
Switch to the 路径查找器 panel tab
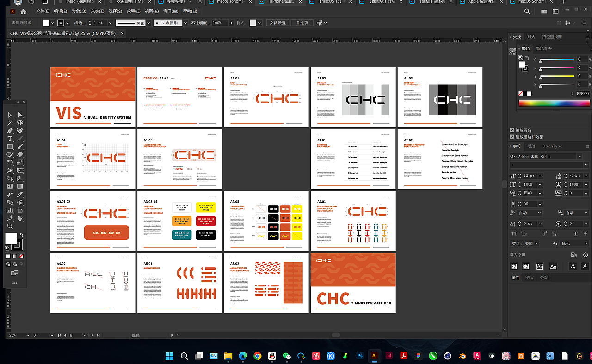(x=552, y=37)
